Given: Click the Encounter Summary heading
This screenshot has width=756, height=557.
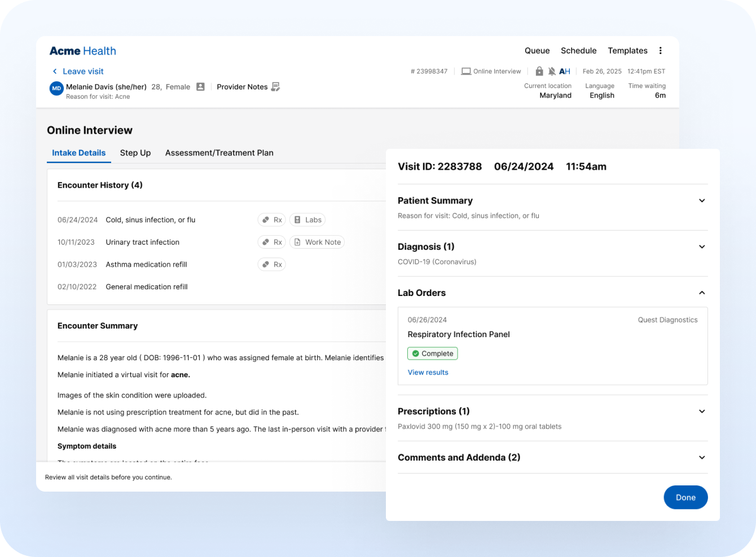Looking at the screenshot, I should [x=98, y=326].
